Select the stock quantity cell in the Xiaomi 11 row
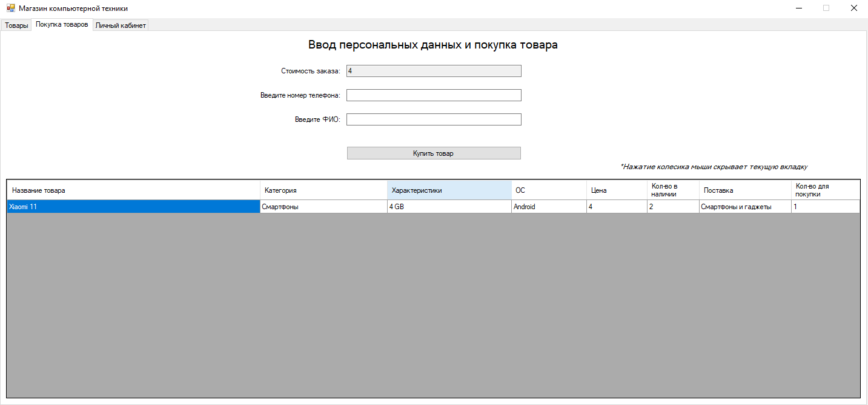The width and height of the screenshot is (868, 405). [x=673, y=207]
